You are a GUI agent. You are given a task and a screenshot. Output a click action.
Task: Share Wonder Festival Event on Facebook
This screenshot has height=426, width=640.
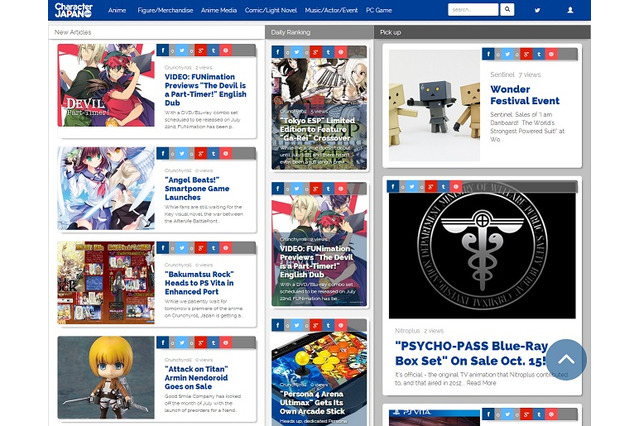coord(488,54)
